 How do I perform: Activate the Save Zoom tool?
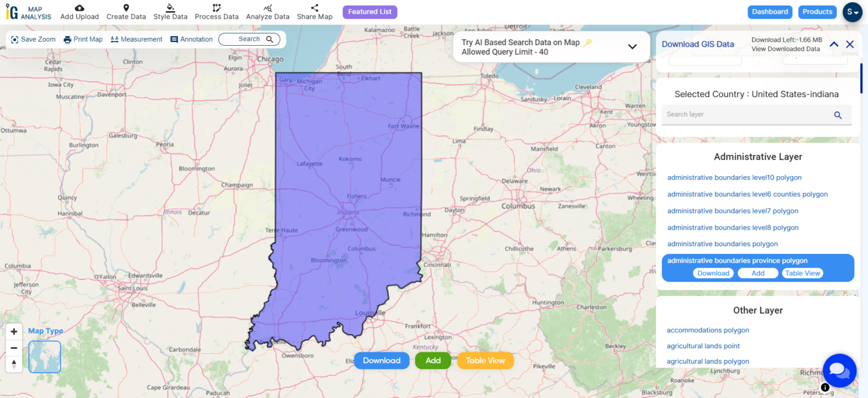[x=33, y=39]
